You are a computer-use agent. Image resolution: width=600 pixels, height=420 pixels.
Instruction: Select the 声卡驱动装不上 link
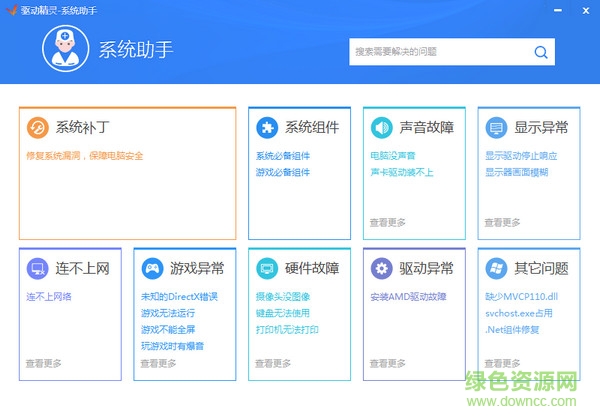[402, 172]
